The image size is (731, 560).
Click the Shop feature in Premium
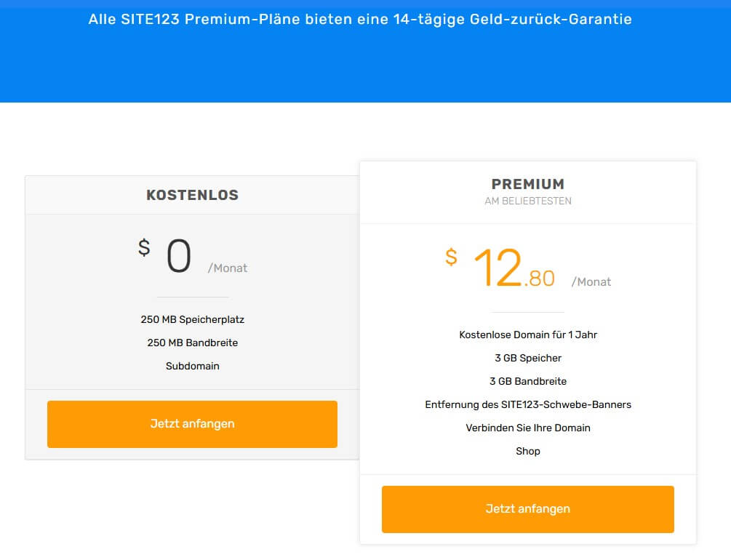[528, 451]
